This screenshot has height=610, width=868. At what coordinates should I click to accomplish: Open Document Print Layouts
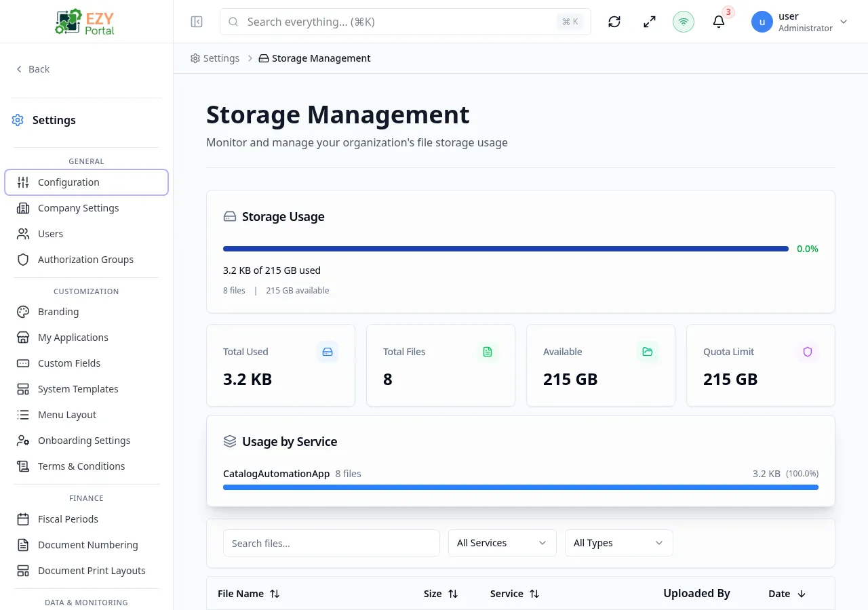[86, 571]
